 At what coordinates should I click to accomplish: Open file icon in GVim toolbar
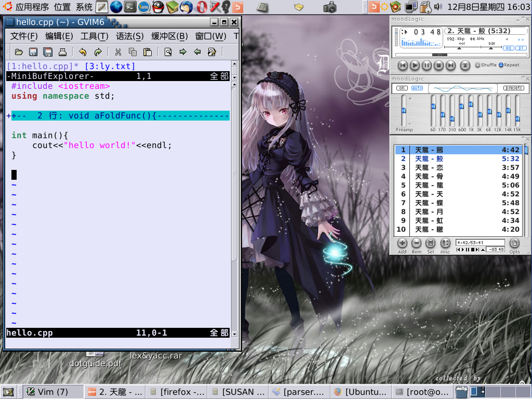coord(19,52)
